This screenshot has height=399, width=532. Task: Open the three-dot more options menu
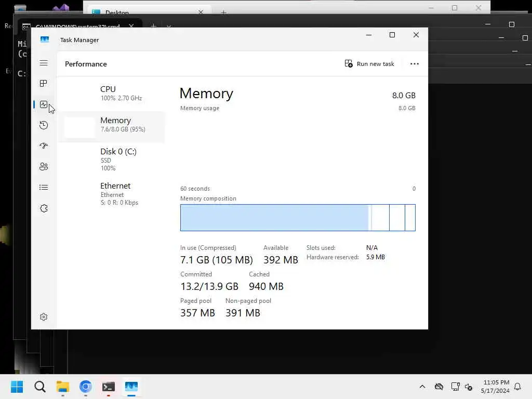414,64
